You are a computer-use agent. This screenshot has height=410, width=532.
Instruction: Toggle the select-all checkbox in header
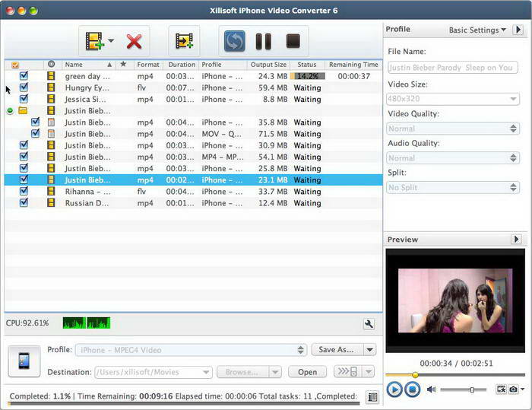(x=15, y=65)
